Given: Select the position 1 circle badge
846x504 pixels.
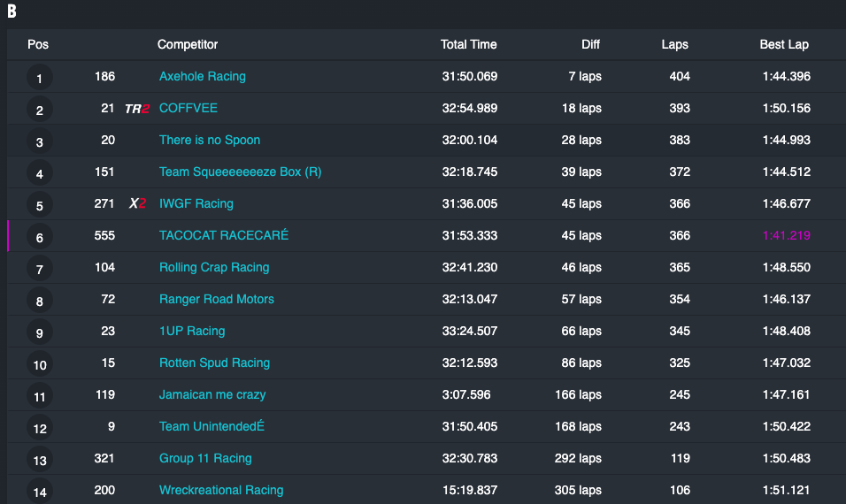Looking at the screenshot, I should pos(40,78).
